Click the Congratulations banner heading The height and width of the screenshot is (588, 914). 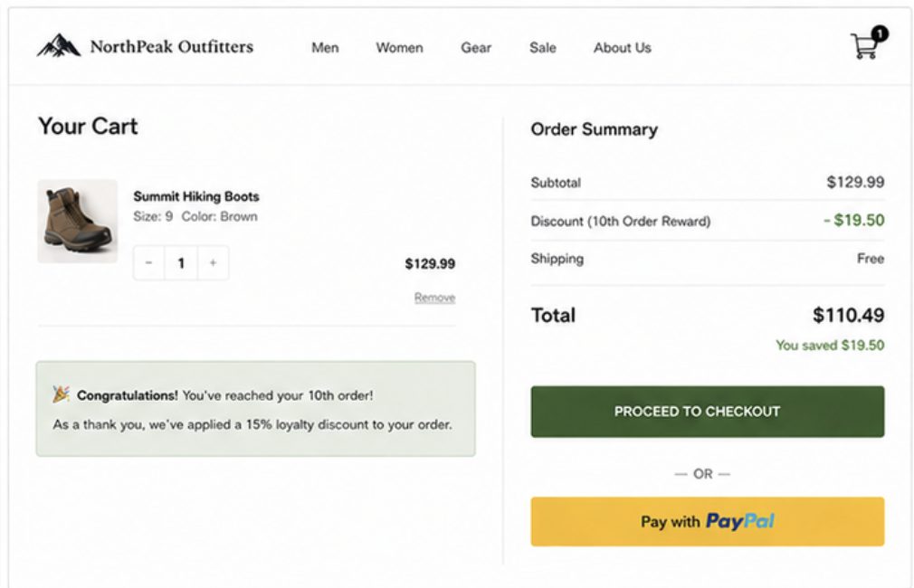[x=127, y=395]
